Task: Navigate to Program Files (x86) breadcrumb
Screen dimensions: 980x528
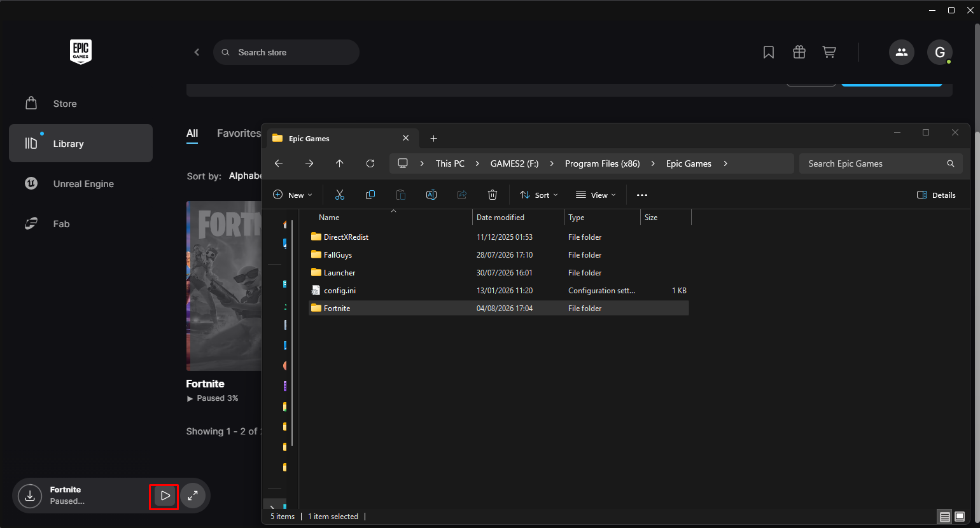Action: pyautogui.click(x=602, y=163)
